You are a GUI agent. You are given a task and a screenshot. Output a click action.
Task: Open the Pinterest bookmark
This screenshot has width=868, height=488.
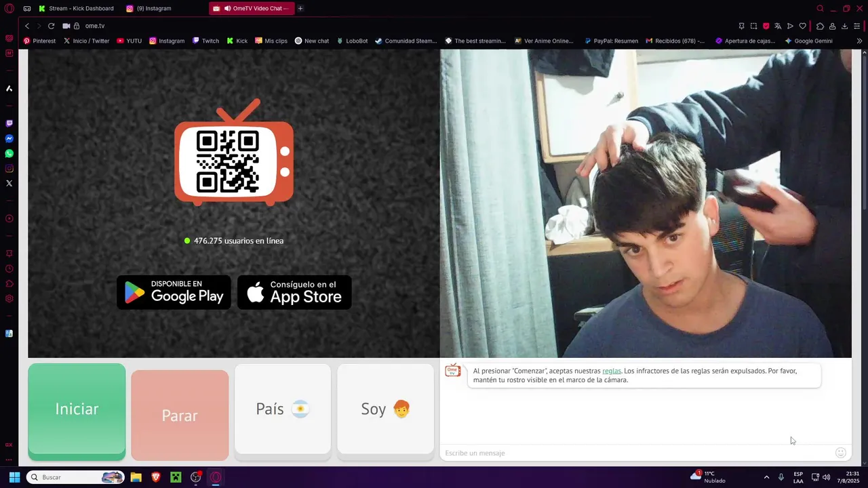point(39,41)
